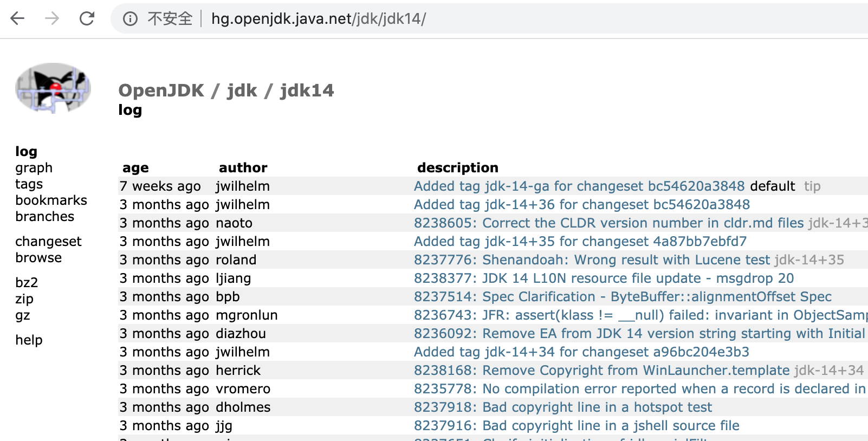Screen dimensions: 868x441
Task: Open 8238605 CLDR version number commit
Action: coord(609,223)
